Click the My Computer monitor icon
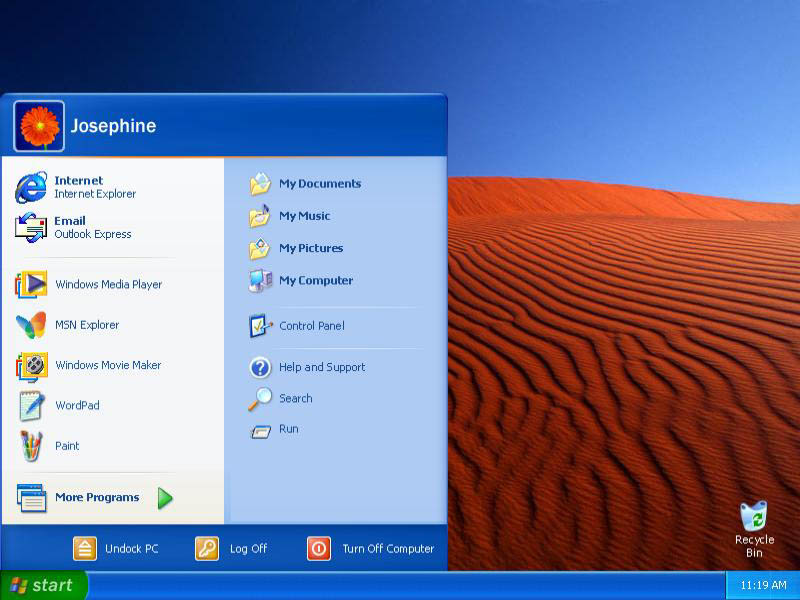This screenshot has height=600, width=800. (260, 281)
